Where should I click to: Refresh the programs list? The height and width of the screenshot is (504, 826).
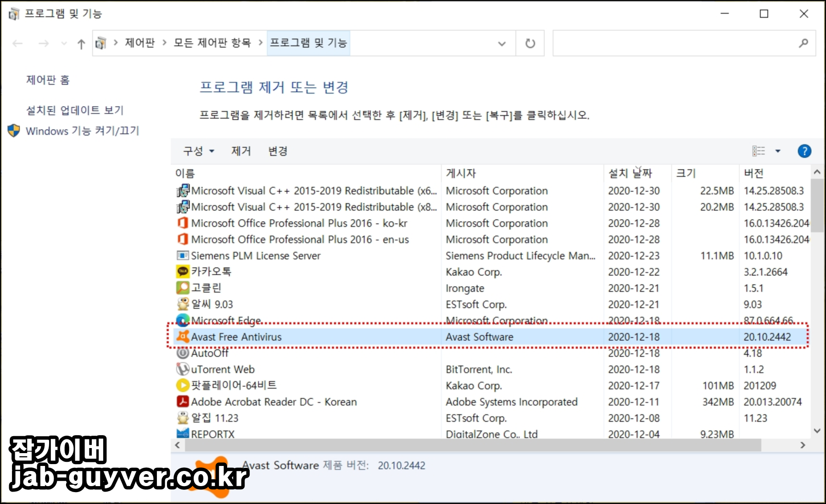tap(530, 44)
